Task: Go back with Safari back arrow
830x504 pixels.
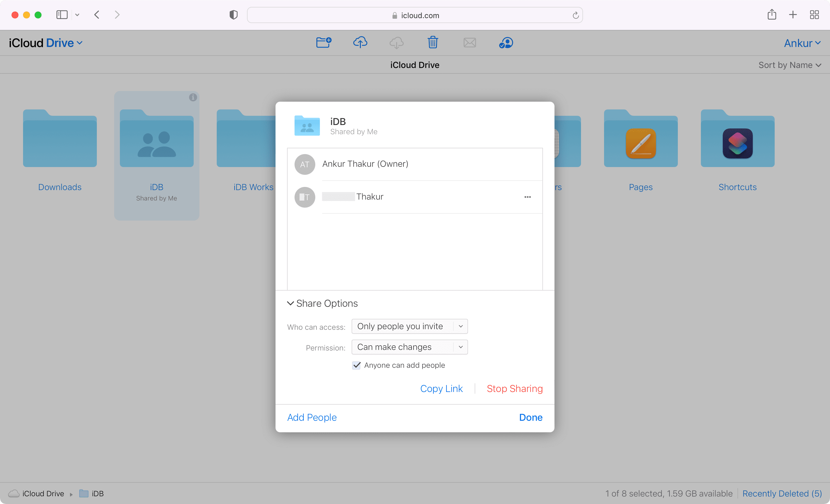Action: click(x=97, y=15)
